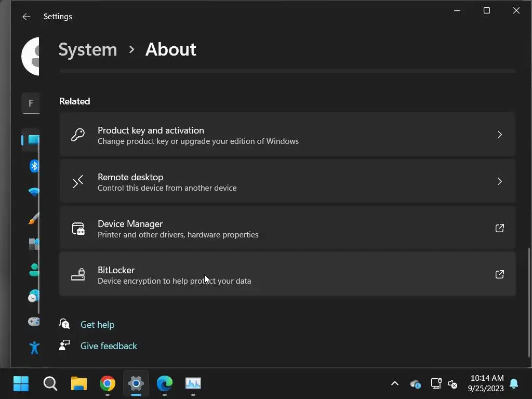Launch Device Manager
This screenshot has height=399, width=532.
pos(287,228)
